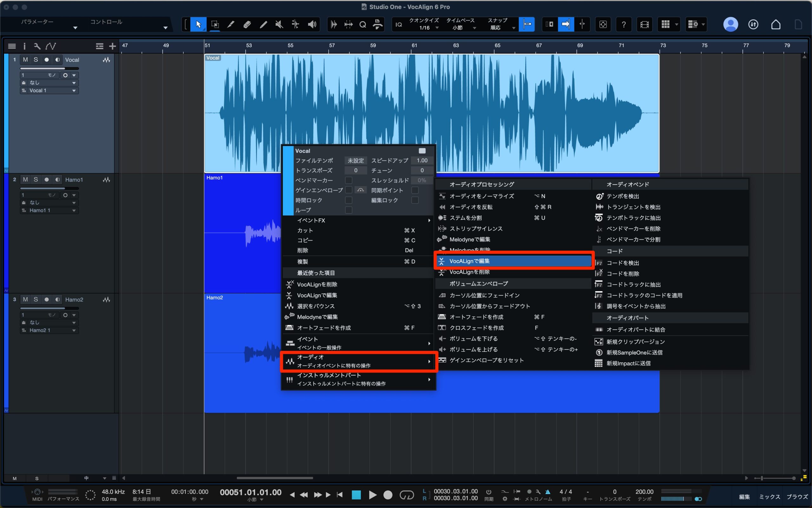Screen dimensions: 812x508
Task: Record-arm the Hamo2 track
Action: tap(47, 299)
